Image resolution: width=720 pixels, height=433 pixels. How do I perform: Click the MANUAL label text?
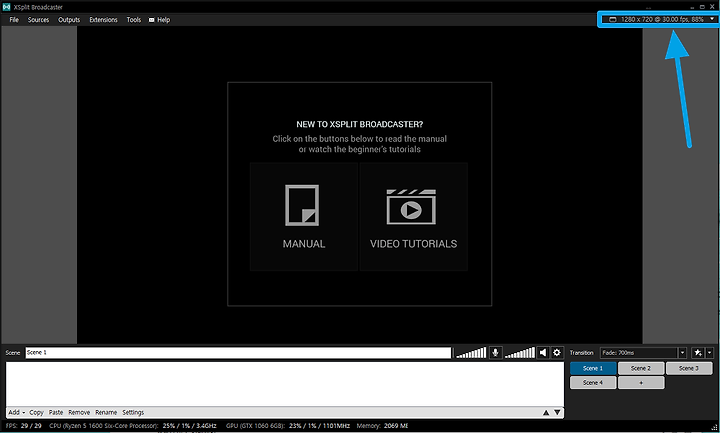(304, 244)
